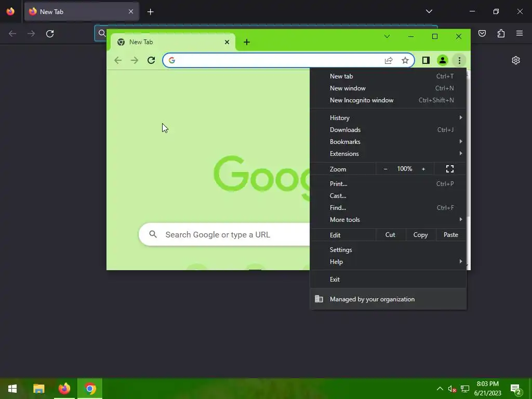Reload the page in Chrome
Viewport: 532px width, 399px height.
[151, 60]
